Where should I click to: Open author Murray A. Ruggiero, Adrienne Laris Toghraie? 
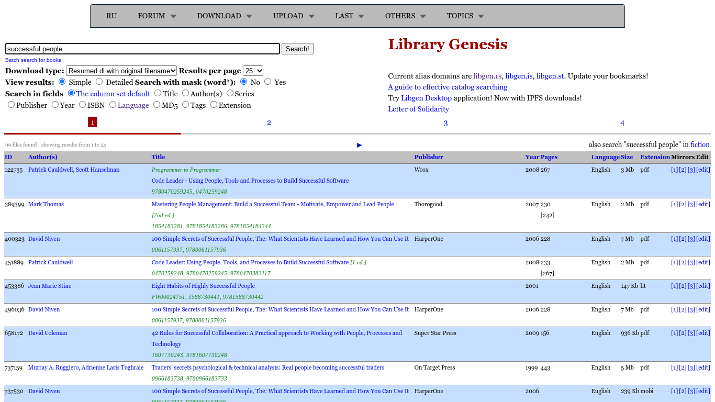pos(86,367)
